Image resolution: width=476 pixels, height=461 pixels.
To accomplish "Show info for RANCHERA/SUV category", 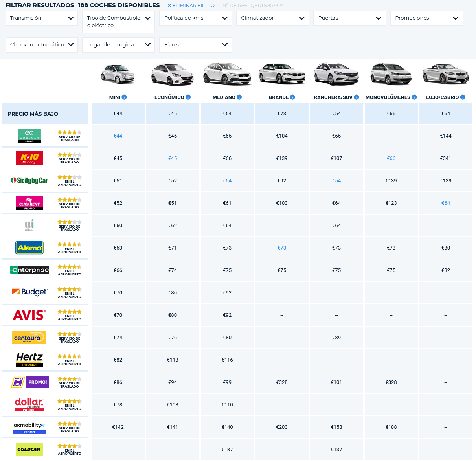I will click(x=357, y=97).
